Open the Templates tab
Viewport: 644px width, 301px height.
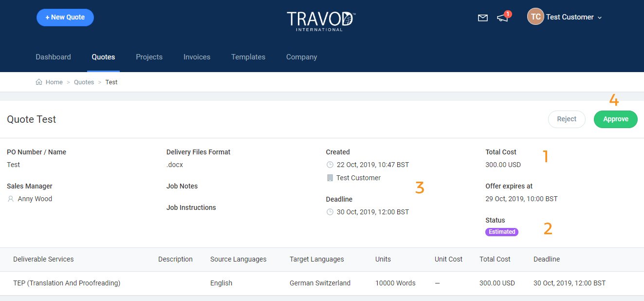[x=248, y=57]
